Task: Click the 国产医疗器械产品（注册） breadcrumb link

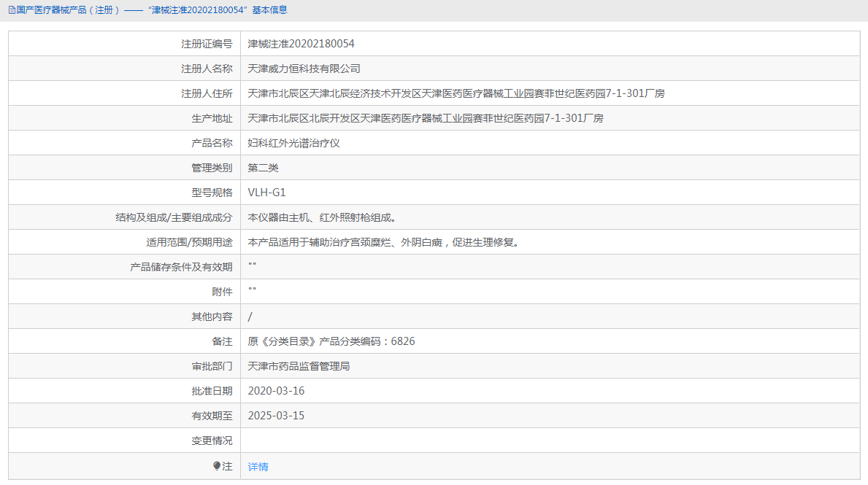Action: (x=66, y=10)
